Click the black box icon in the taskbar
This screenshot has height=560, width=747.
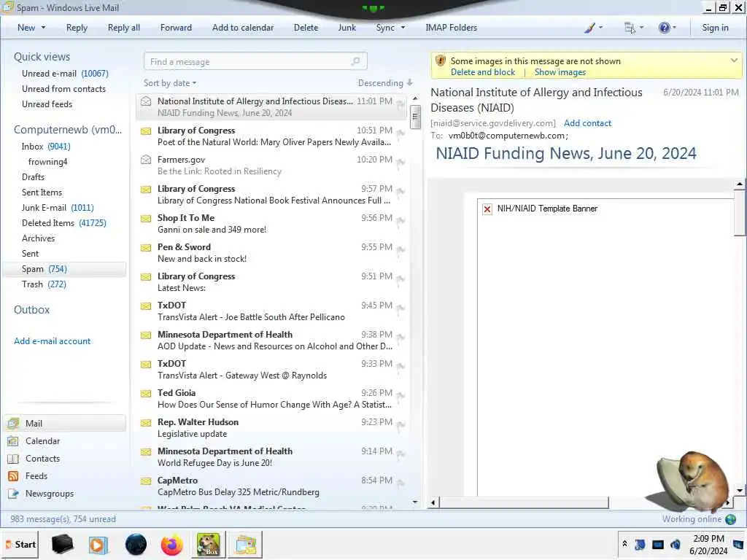[x=63, y=545]
